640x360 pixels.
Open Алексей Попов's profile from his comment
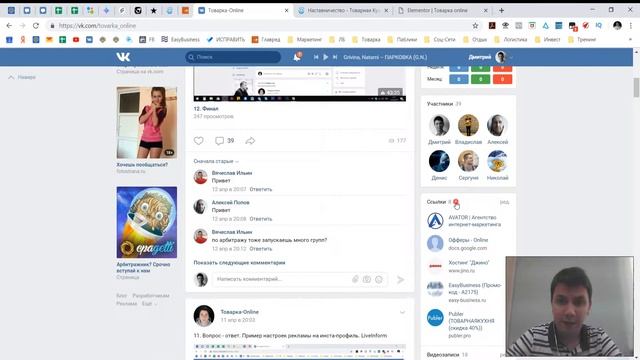pyautogui.click(x=230, y=202)
